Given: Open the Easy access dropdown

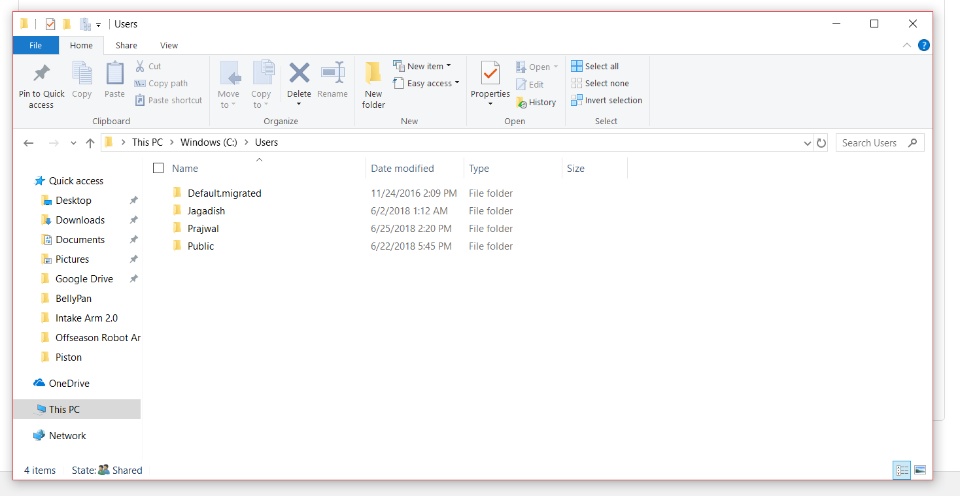Looking at the screenshot, I should (x=426, y=83).
